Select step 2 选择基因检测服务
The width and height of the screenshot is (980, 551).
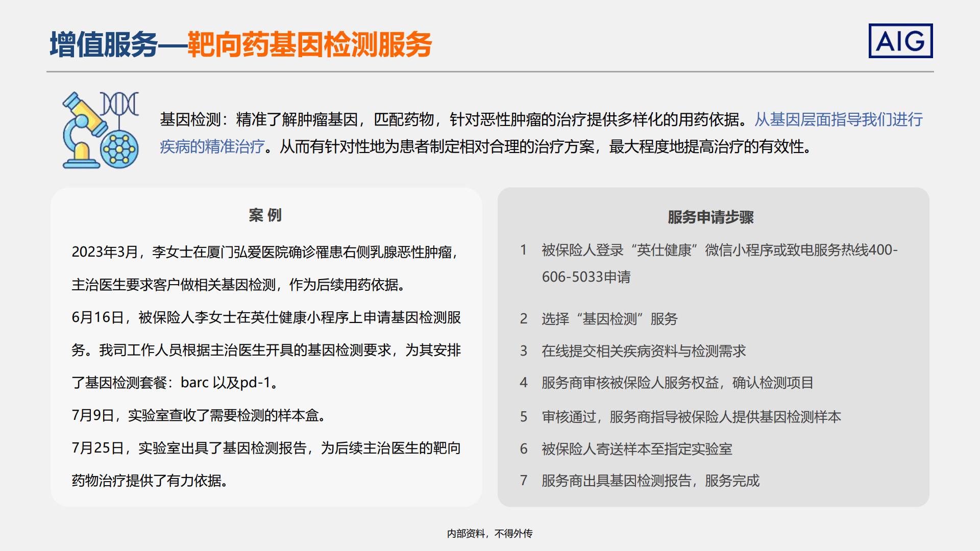pyautogui.click(x=609, y=319)
